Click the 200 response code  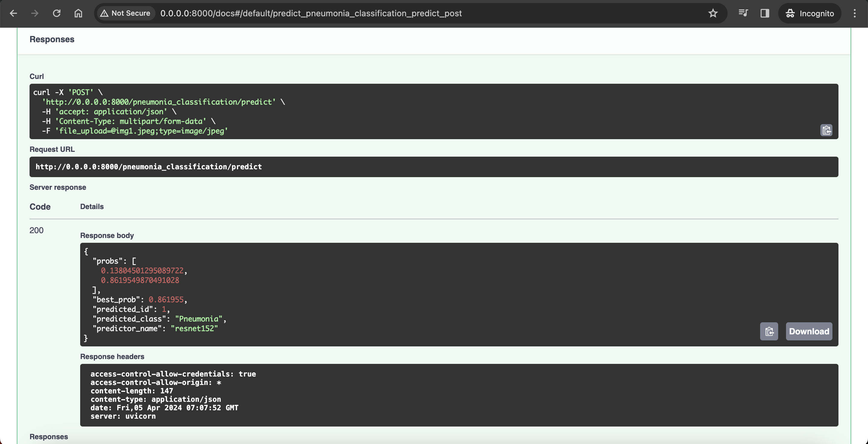[36, 230]
